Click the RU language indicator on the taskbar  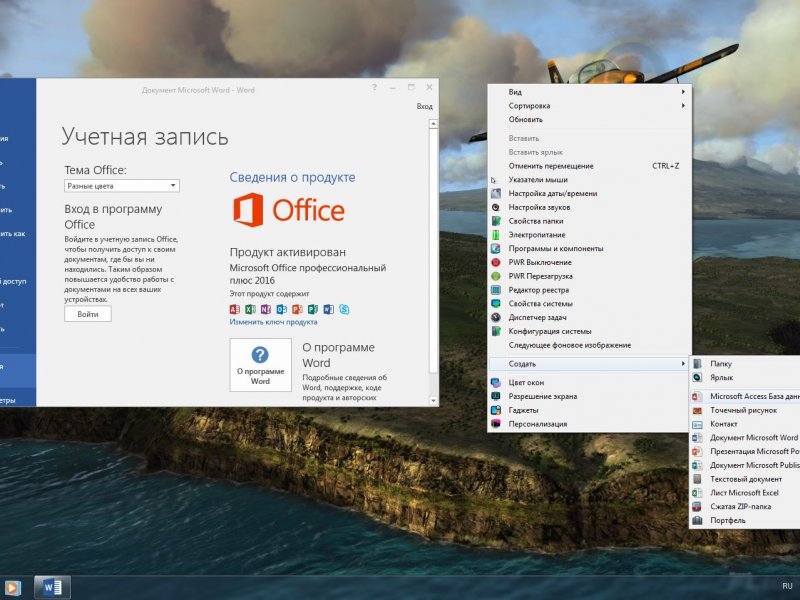click(787, 586)
